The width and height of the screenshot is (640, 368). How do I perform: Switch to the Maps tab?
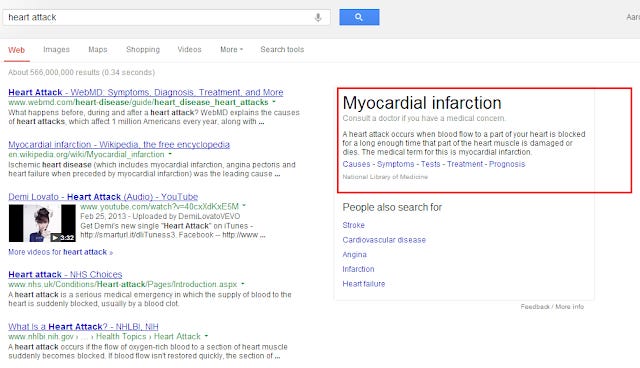(x=98, y=50)
